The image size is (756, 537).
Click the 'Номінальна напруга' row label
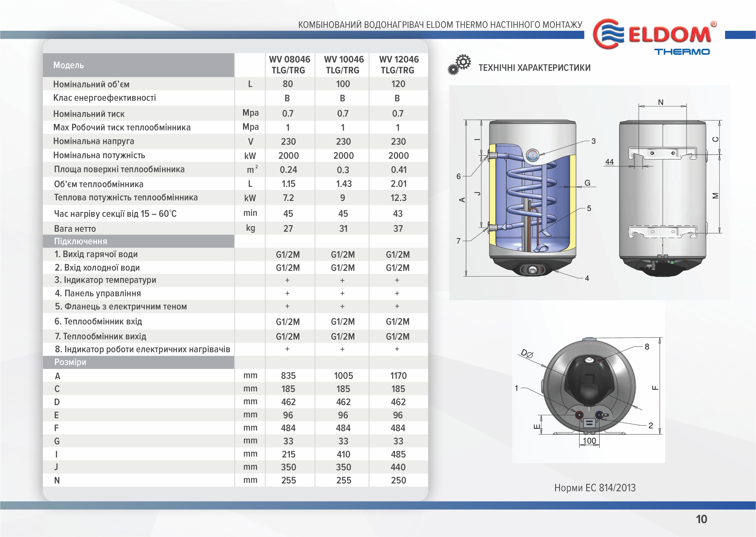pos(94,141)
